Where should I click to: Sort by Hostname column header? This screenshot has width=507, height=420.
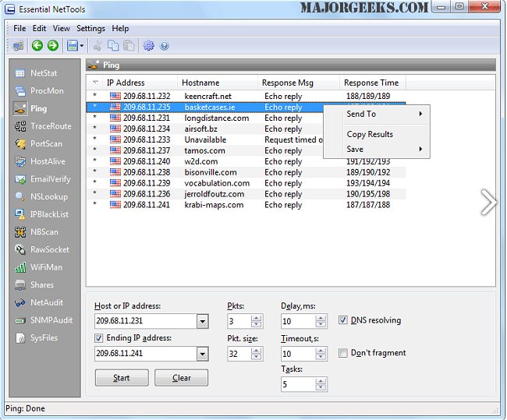tap(218, 83)
